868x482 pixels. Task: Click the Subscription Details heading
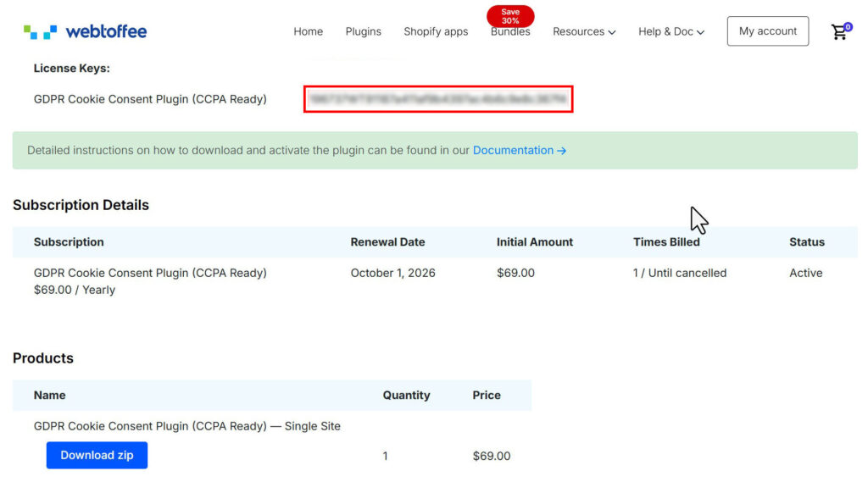(81, 205)
